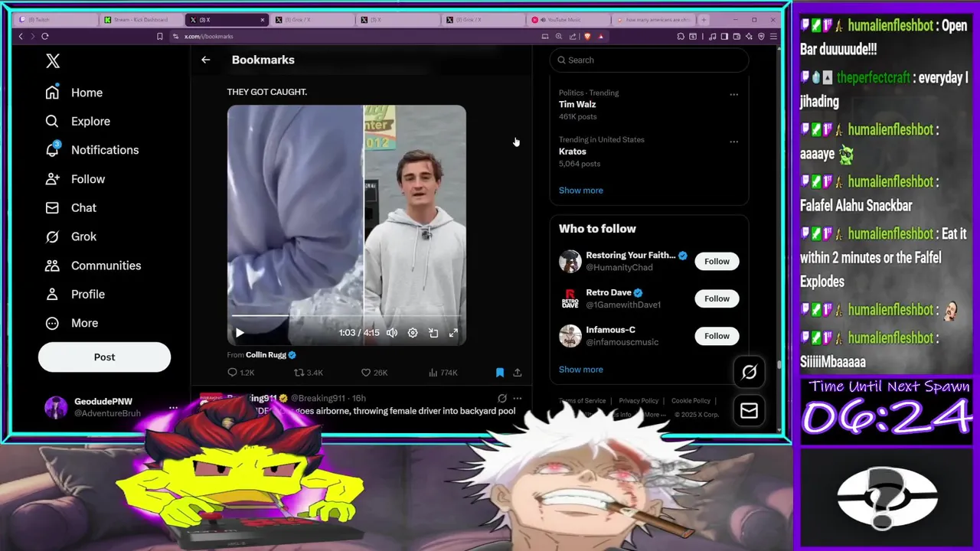Switch to the Twitch browser tab
The width and height of the screenshot is (980, 551).
coord(56,20)
